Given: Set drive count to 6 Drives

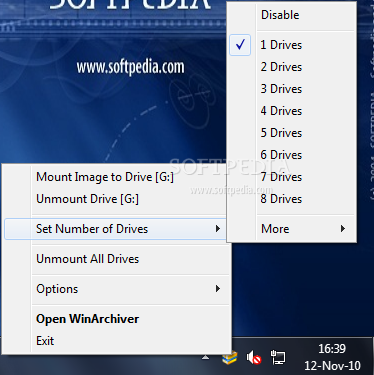Looking at the screenshot, I should click(x=292, y=155).
